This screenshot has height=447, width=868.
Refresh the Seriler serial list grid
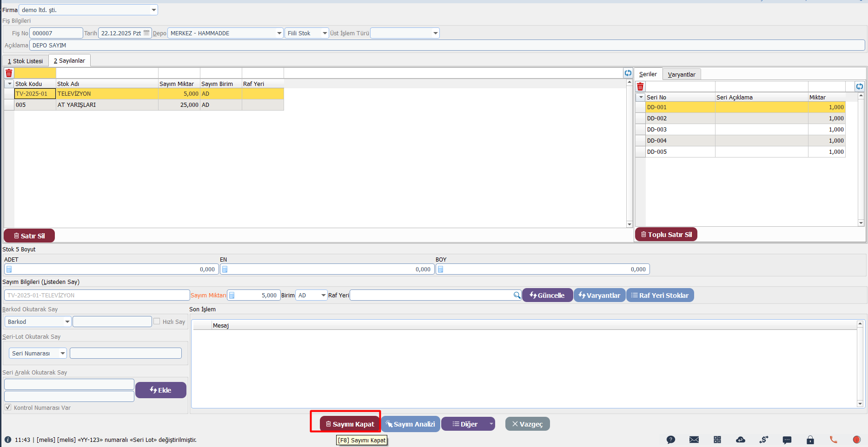[859, 86]
